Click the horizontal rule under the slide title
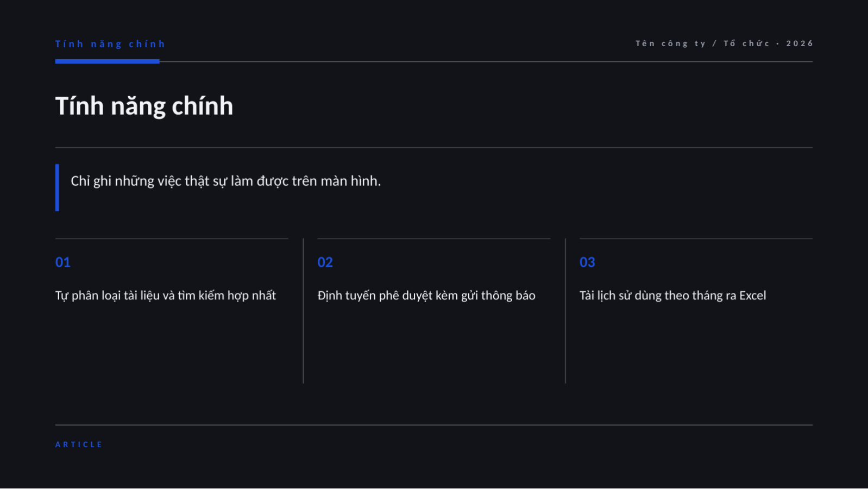The height and width of the screenshot is (489, 868). [x=434, y=147]
